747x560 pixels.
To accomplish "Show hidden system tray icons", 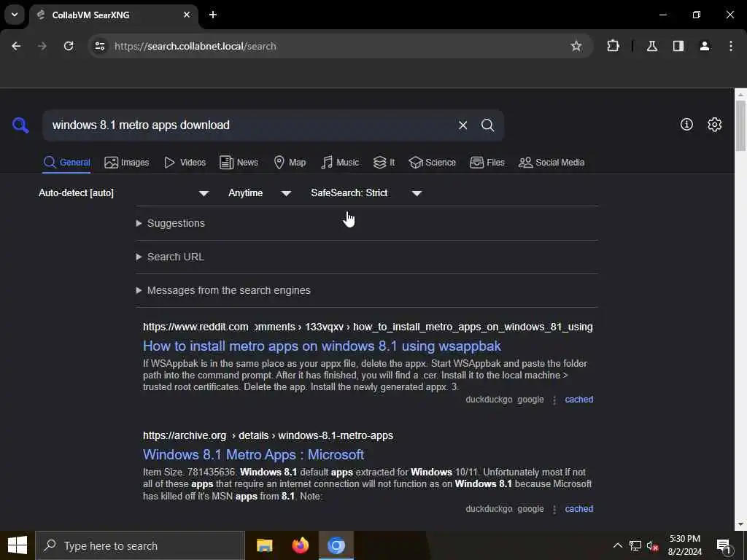I will tap(617, 545).
